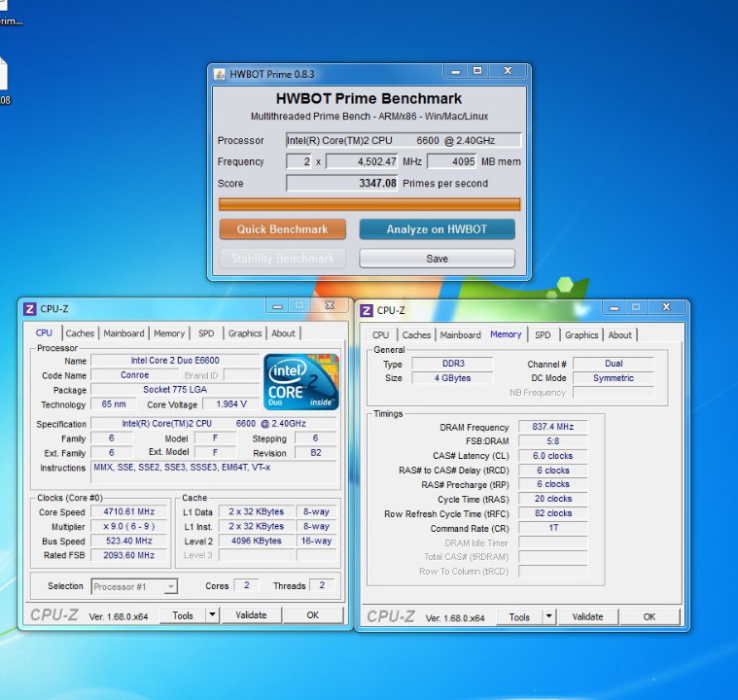Screen dimensions: 738x700
Task: Select SPD tab in left CPU-Z
Action: coord(206,333)
